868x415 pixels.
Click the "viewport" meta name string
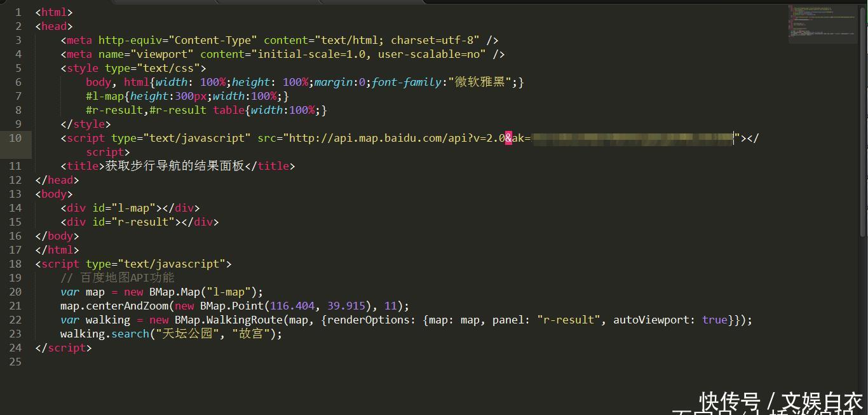[162, 54]
